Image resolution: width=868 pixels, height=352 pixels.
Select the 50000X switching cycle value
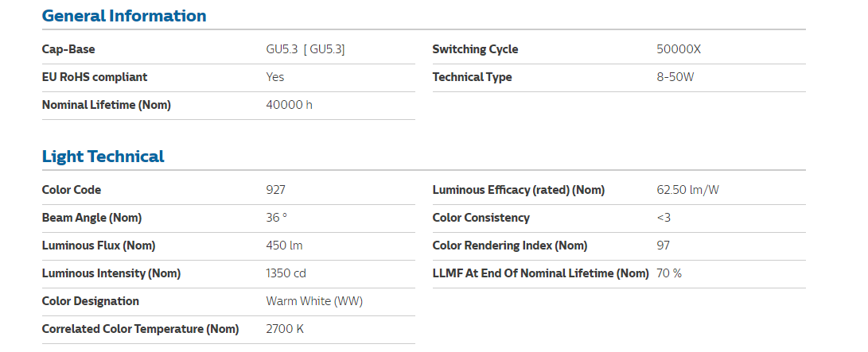(679, 49)
